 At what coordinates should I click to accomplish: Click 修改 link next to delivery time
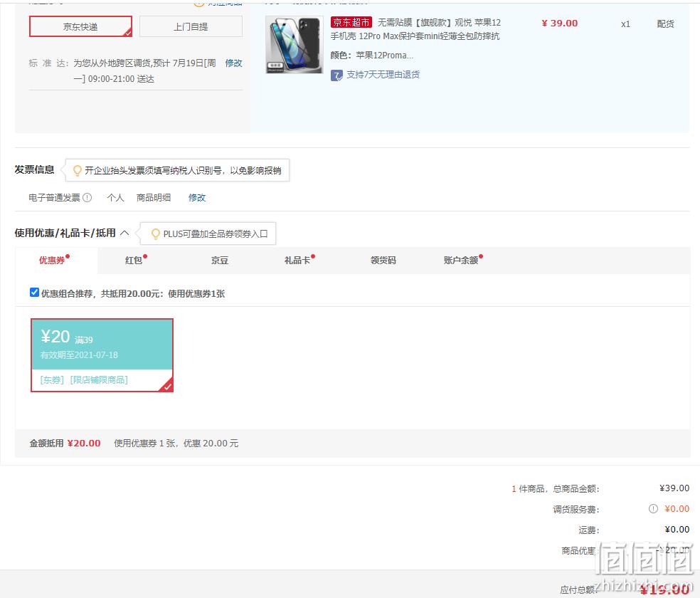click(233, 63)
